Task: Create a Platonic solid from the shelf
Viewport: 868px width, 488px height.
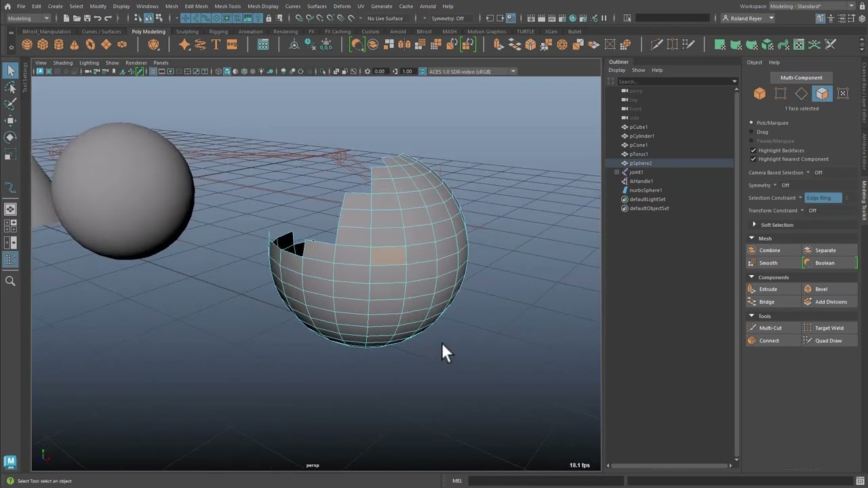Action: tap(153, 45)
